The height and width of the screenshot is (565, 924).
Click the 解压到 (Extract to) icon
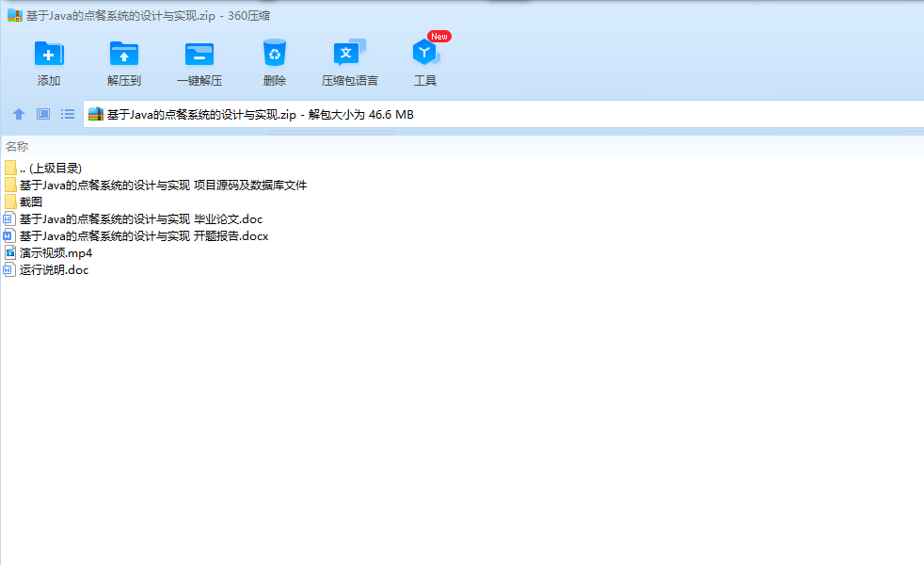click(x=124, y=54)
